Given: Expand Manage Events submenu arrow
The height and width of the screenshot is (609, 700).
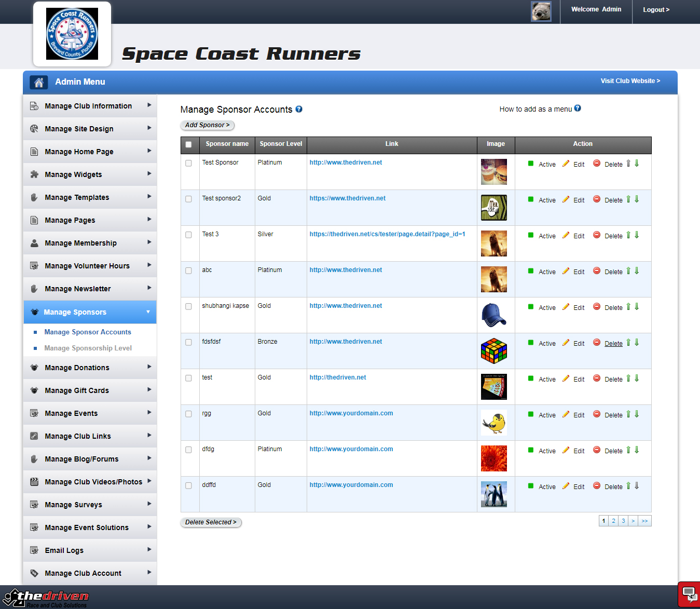Looking at the screenshot, I should tap(149, 413).
